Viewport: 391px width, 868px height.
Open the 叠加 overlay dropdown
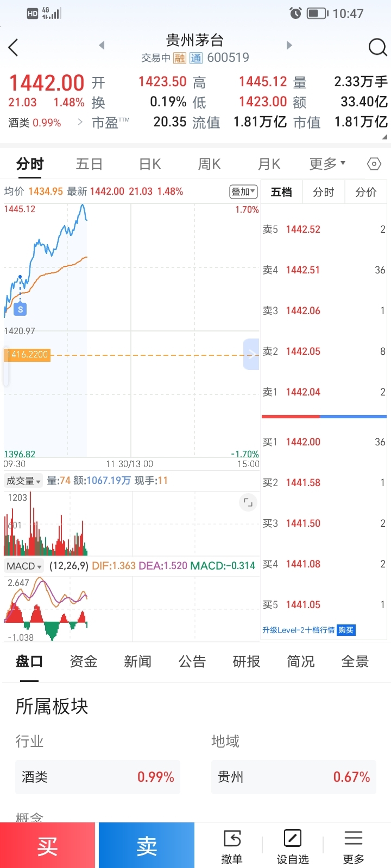243,192
